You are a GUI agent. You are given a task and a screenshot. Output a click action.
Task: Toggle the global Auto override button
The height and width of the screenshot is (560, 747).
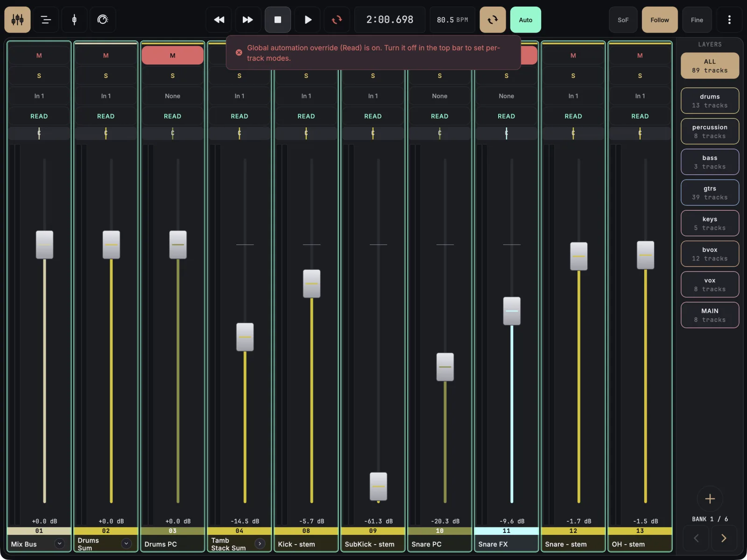[526, 20]
